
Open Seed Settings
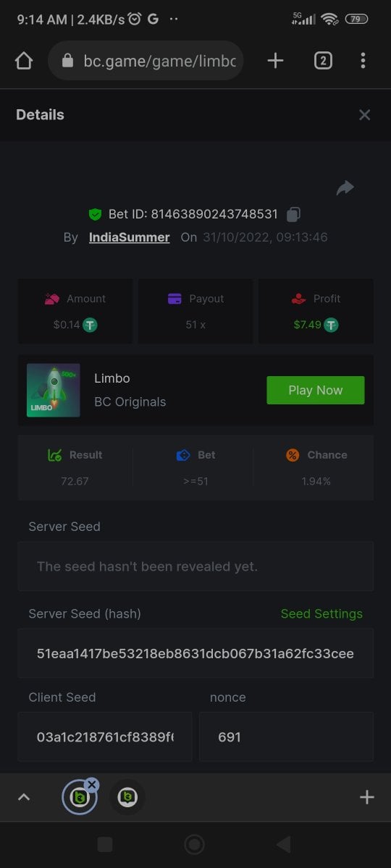[x=321, y=613]
